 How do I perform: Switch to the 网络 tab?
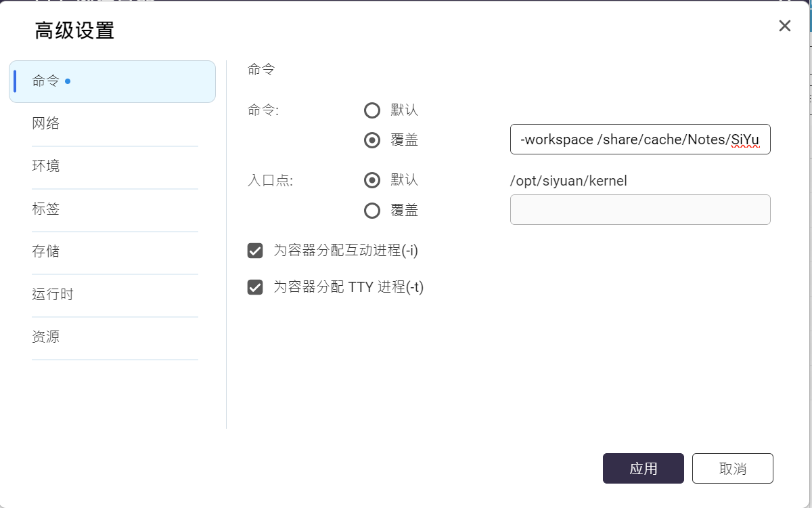click(46, 123)
